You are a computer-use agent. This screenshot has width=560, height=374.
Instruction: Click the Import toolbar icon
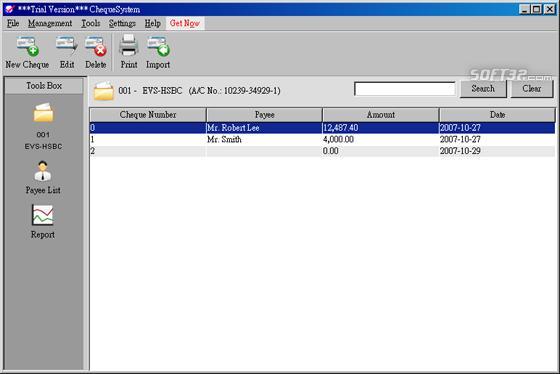[158, 46]
